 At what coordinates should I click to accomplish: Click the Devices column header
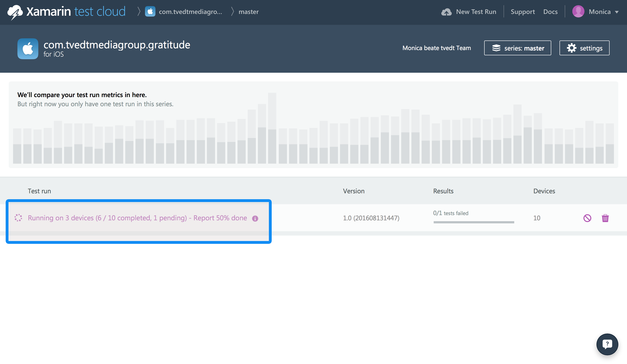coord(544,191)
